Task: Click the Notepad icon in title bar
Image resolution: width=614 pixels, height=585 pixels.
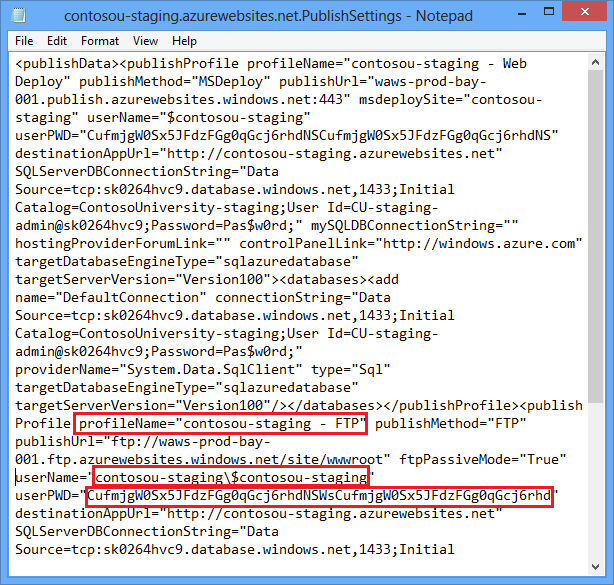Action: (19, 15)
